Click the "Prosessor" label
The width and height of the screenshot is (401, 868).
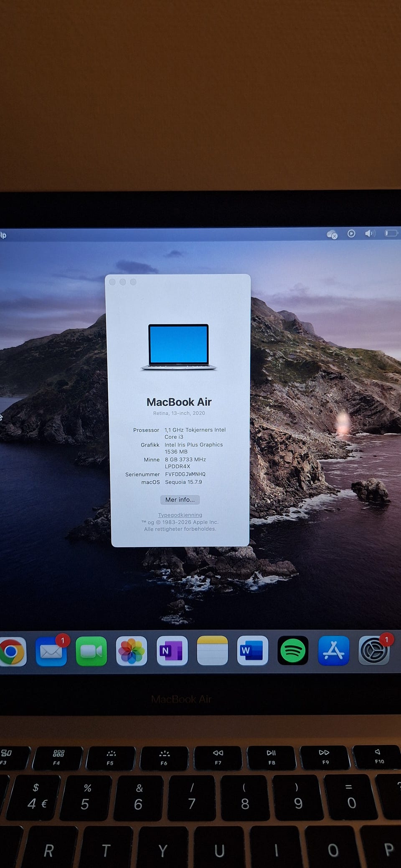(x=146, y=430)
